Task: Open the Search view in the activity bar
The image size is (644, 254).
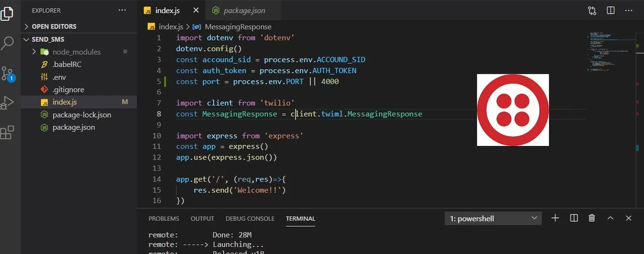Action: (7, 43)
